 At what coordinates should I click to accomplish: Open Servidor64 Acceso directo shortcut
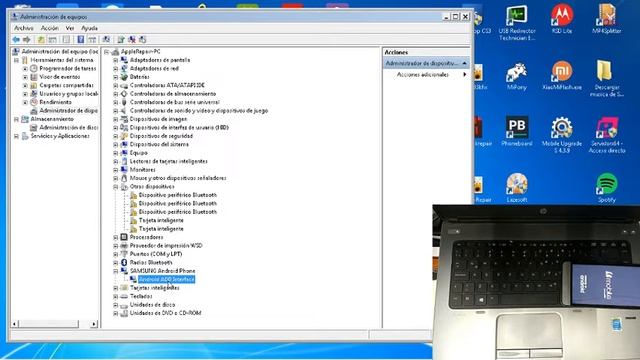click(x=607, y=135)
